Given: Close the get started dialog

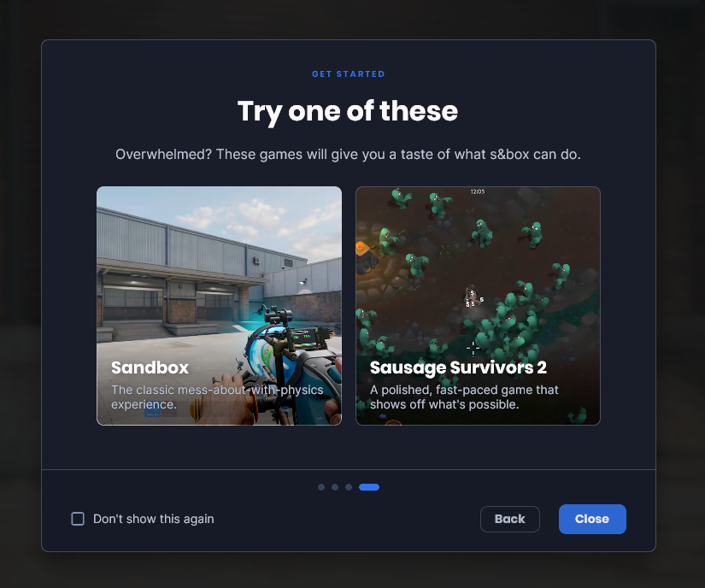Looking at the screenshot, I should [592, 520].
